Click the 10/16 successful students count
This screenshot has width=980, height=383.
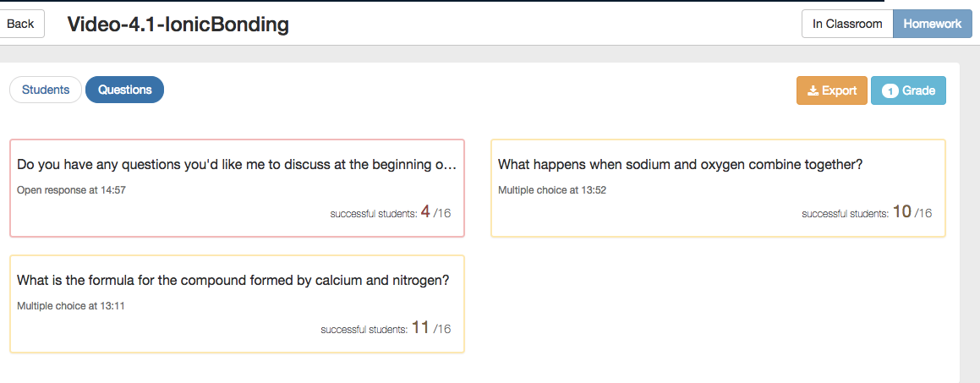(912, 212)
